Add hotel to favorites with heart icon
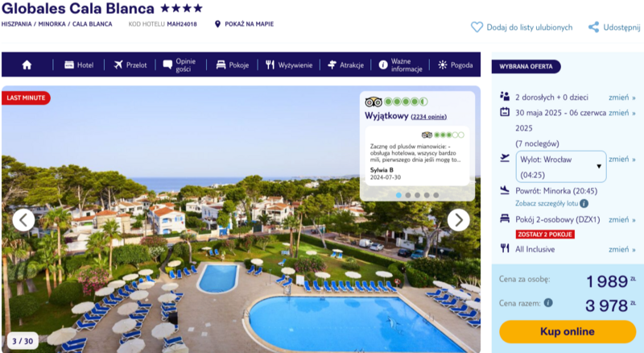Image resolution: width=644 pixels, height=353 pixels. (477, 27)
